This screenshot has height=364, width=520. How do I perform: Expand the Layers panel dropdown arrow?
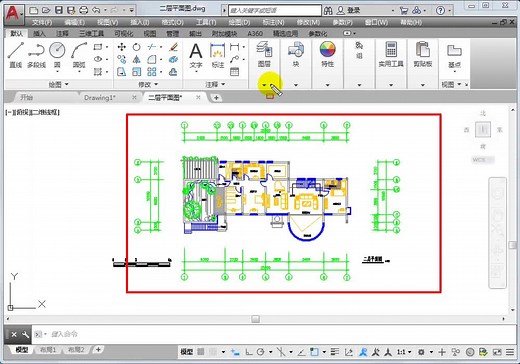[x=264, y=85]
